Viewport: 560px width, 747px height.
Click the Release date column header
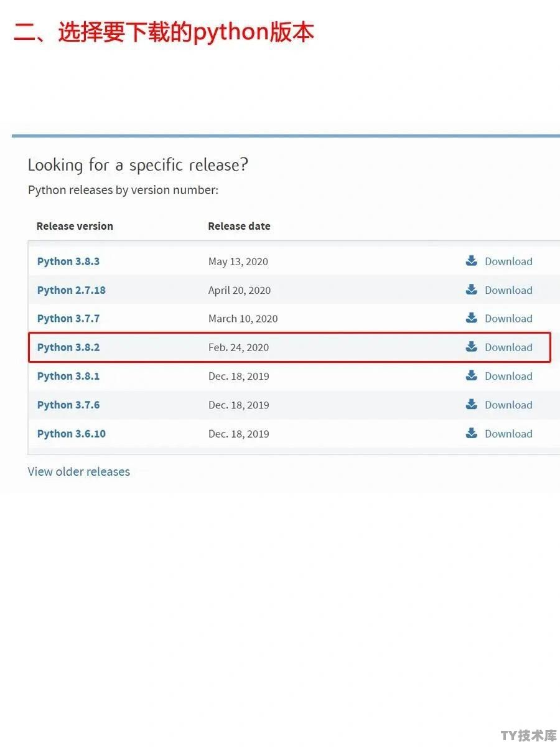click(239, 226)
